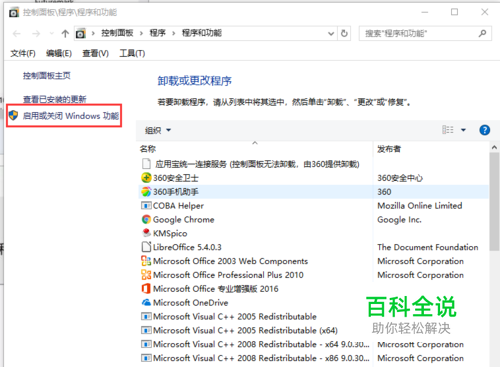Open the 控制面板主页 link

(x=47, y=76)
